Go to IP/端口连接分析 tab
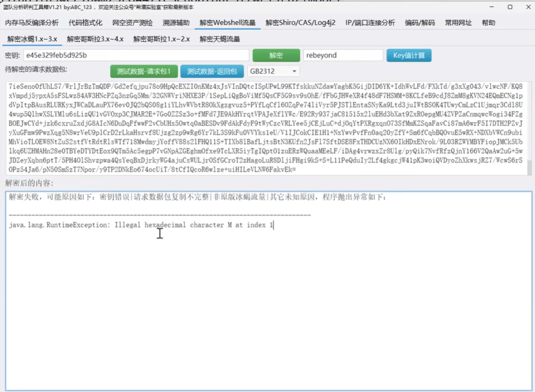This screenshot has width=535, height=392. (x=370, y=23)
